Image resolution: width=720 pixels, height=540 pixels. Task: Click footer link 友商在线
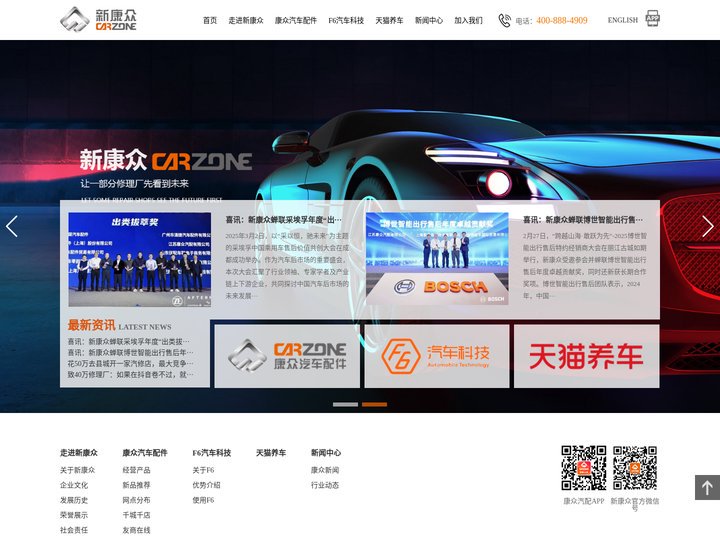point(136,530)
